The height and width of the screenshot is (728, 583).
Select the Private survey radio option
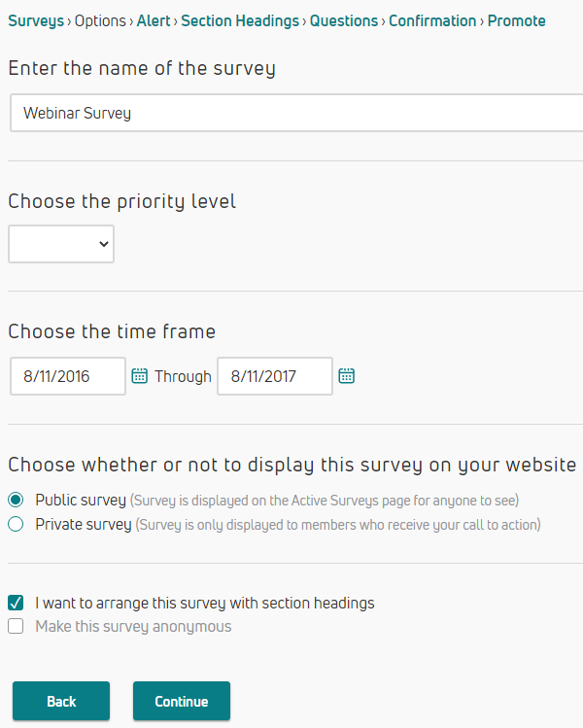coord(16,525)
